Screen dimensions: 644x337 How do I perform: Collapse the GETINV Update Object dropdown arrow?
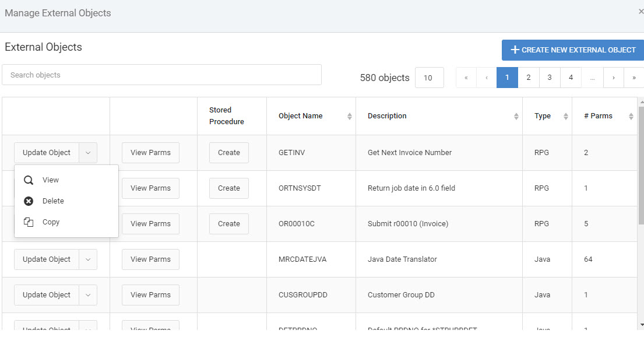coord(88,153)
